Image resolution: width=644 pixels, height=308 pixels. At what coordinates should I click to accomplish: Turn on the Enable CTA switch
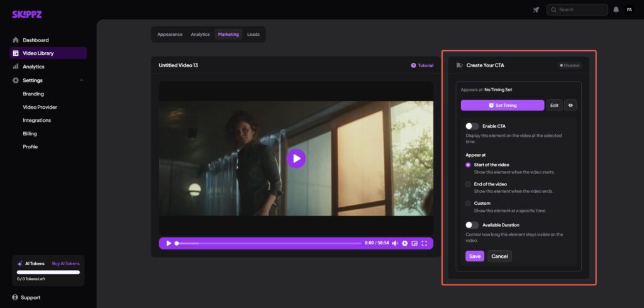tap(472, 126)
